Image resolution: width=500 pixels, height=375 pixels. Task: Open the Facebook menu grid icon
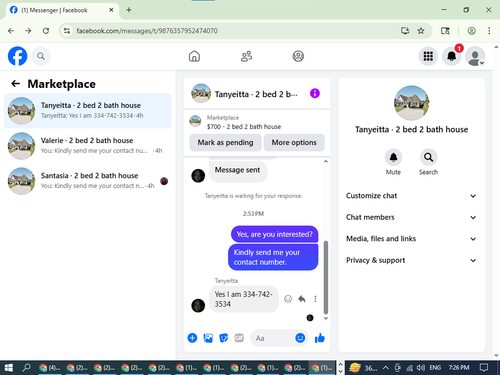pos(428,56)
